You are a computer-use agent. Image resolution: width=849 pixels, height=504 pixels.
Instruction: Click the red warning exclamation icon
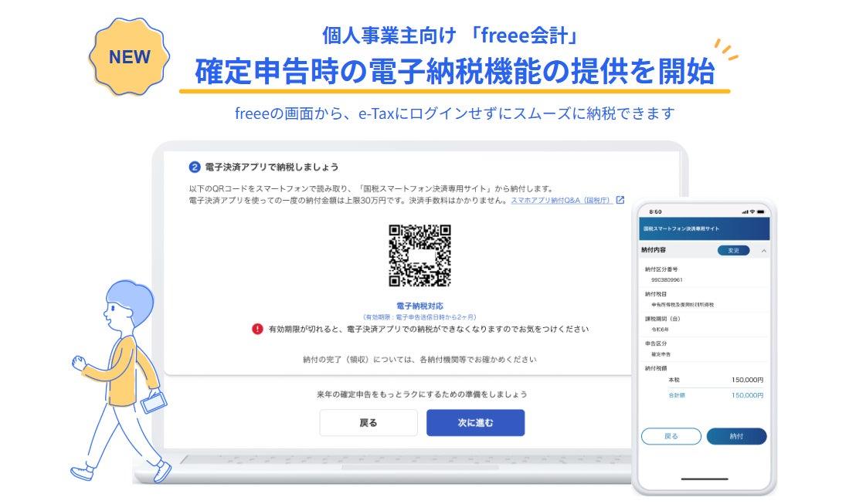coord(257,329)
